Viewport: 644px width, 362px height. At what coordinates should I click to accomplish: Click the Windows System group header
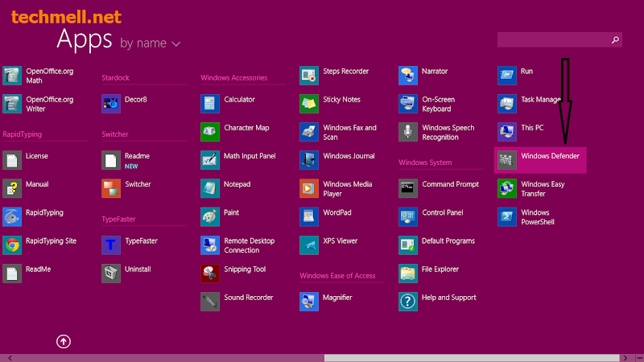[x=425, y=162]
